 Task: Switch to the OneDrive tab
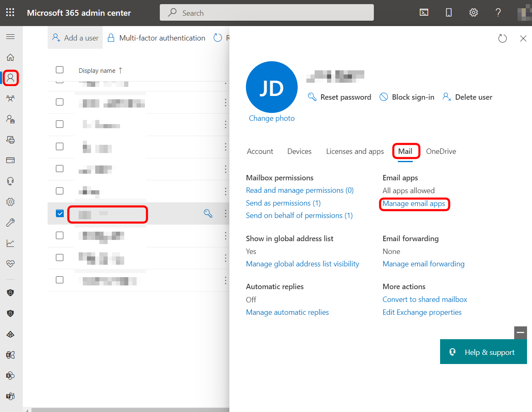(x=441, y=151)
